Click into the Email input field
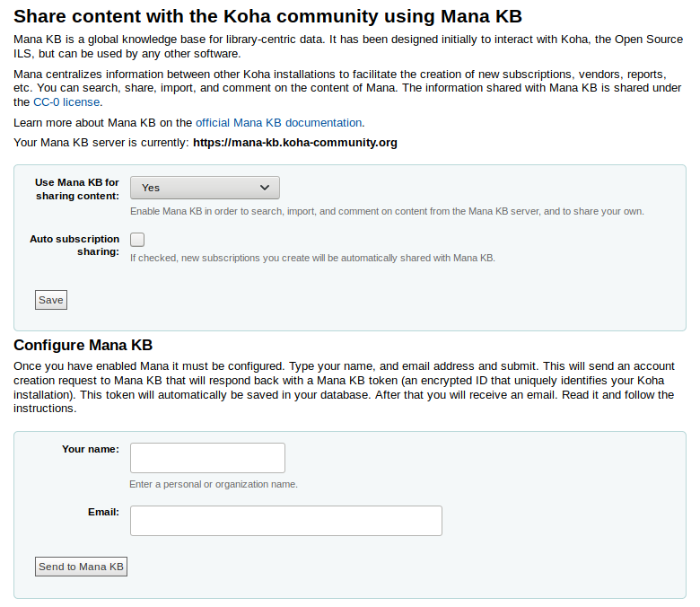 [x=285, y=521]
